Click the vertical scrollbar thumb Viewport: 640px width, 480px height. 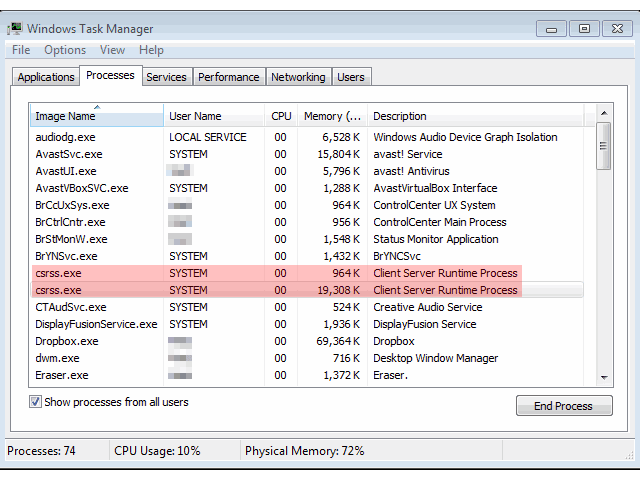coord(604,146)
